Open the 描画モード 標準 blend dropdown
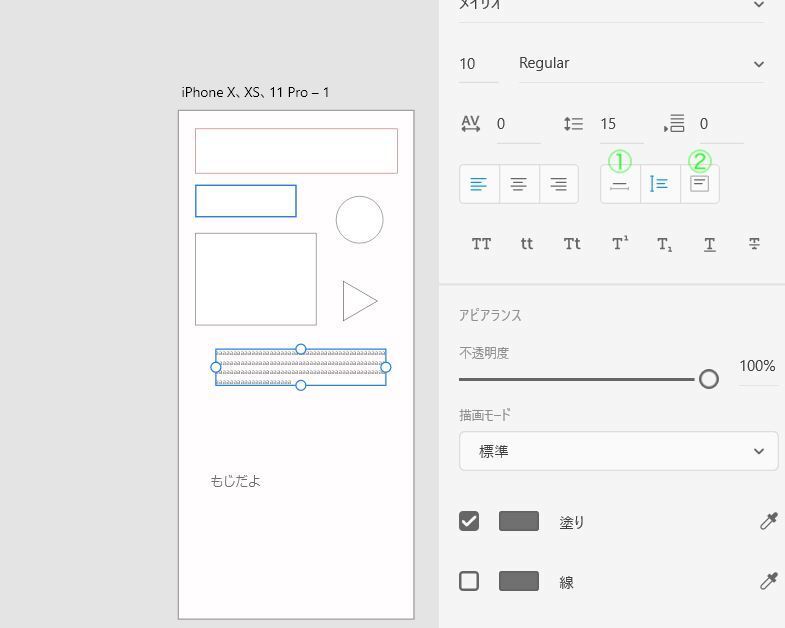785x628 pixels. [x=618, y=451]
